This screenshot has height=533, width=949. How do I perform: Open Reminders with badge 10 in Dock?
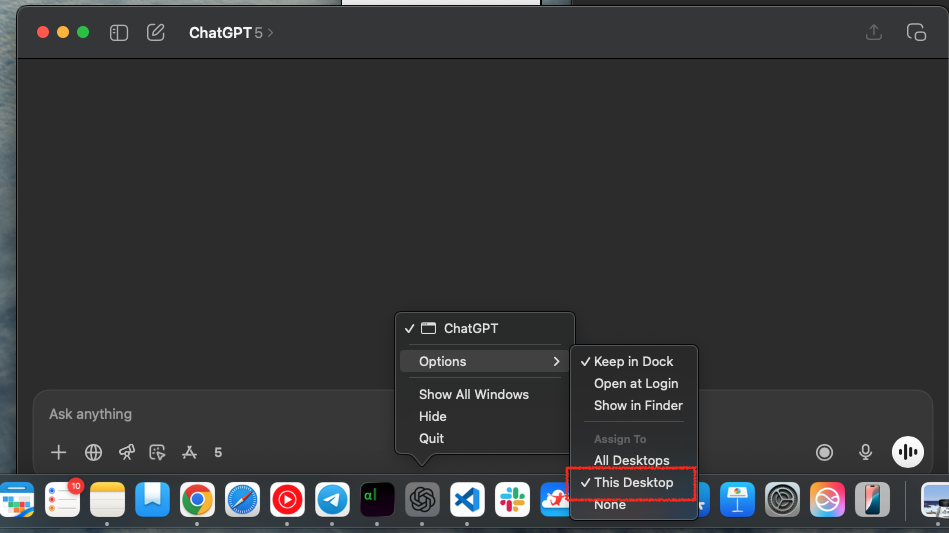tap(63, 500)
